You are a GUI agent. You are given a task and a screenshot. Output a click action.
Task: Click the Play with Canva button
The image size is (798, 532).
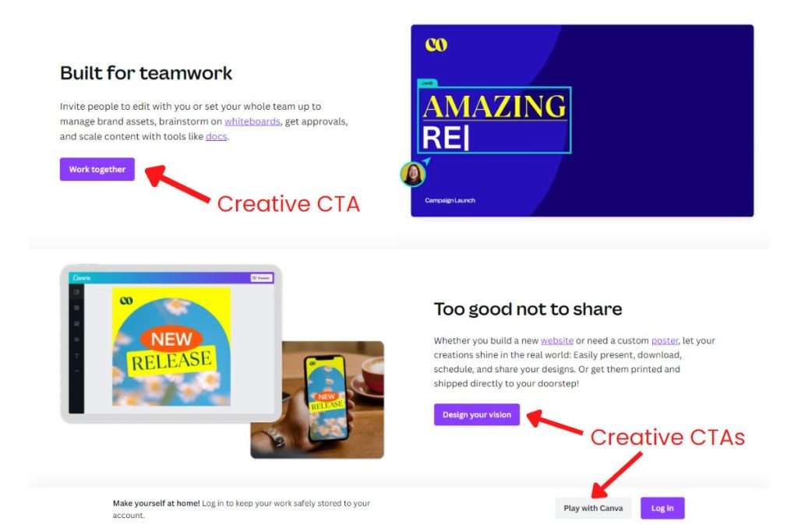(x=593, y=508)
